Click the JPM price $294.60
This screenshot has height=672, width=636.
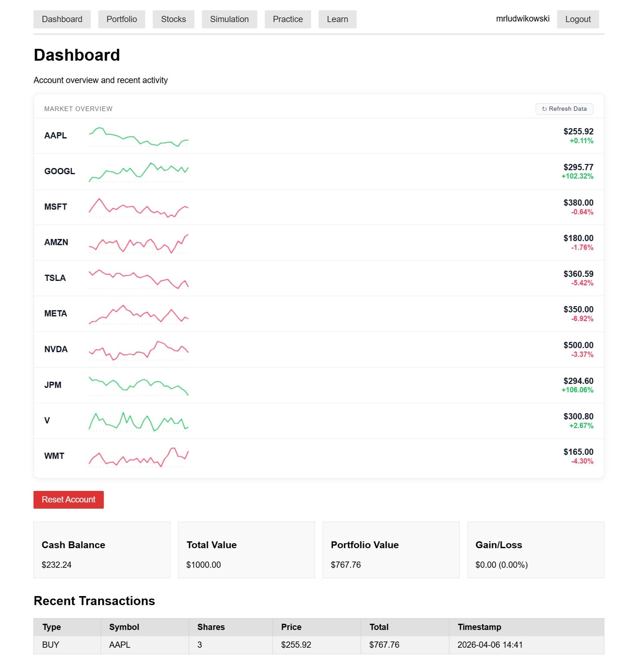tap(578, 381)
